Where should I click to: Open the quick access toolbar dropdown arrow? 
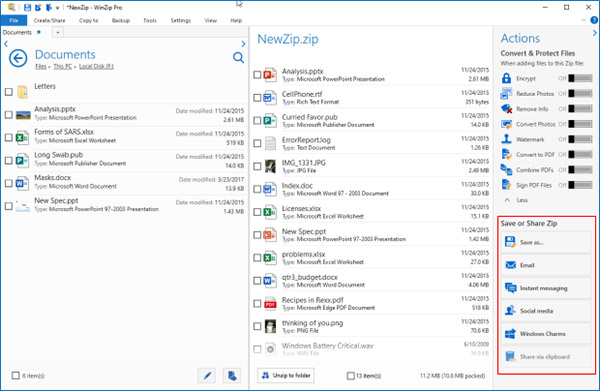coord(57,8)
